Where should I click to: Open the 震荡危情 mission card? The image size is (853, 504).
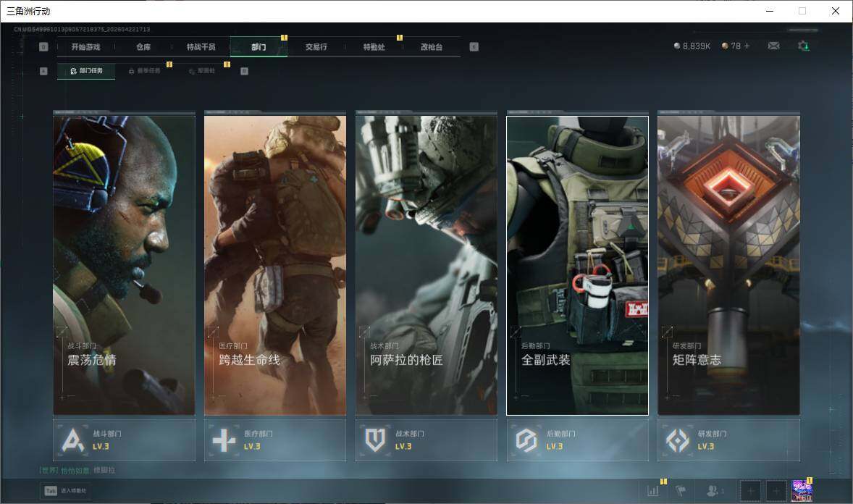(x=124, y=265)
